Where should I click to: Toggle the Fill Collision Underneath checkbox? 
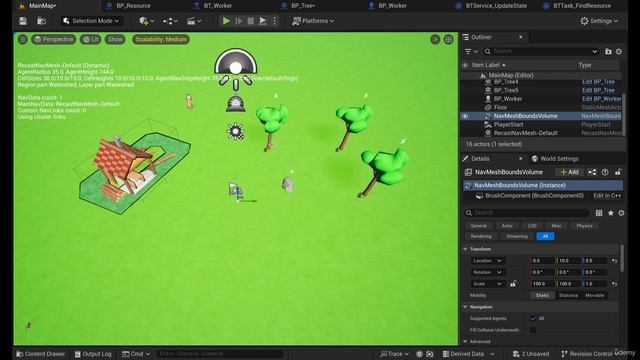533,330
